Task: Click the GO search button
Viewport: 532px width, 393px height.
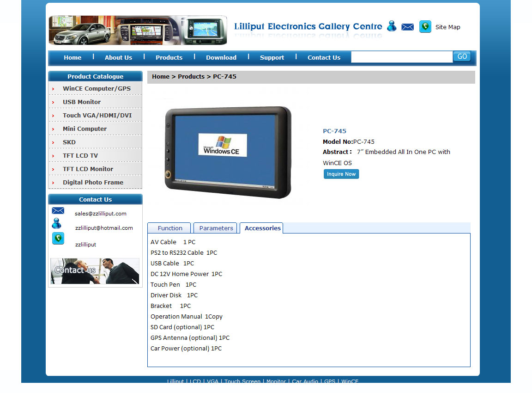Action: (x=462, y=56)
